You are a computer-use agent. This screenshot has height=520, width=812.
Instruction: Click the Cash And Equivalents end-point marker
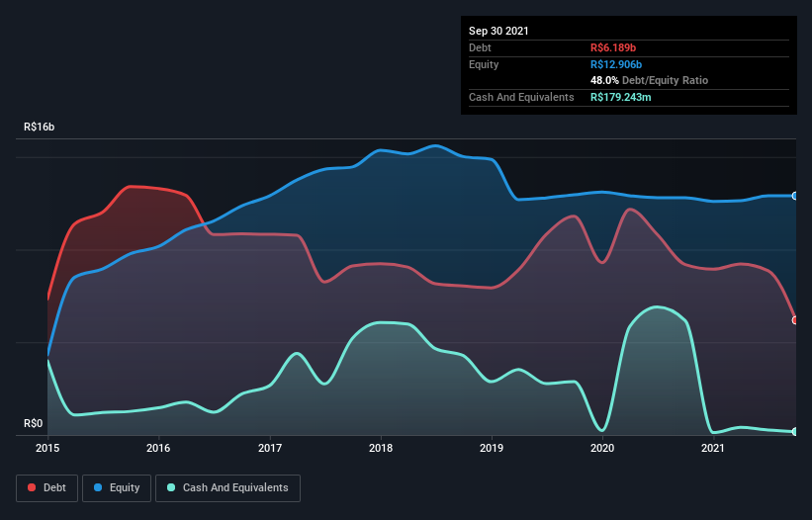pos(795,431)
